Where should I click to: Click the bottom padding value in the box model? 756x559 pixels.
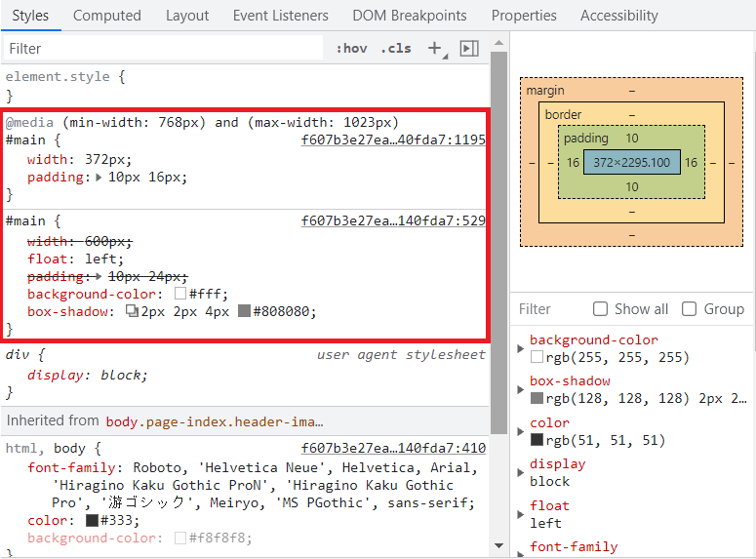(631, 186)
